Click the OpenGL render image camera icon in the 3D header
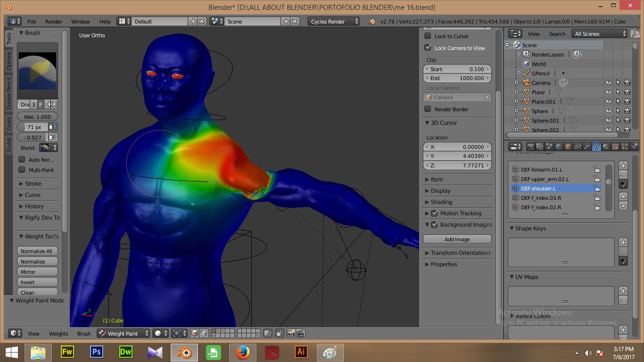The height and width of the screenshot is (362, 644). 291,333
